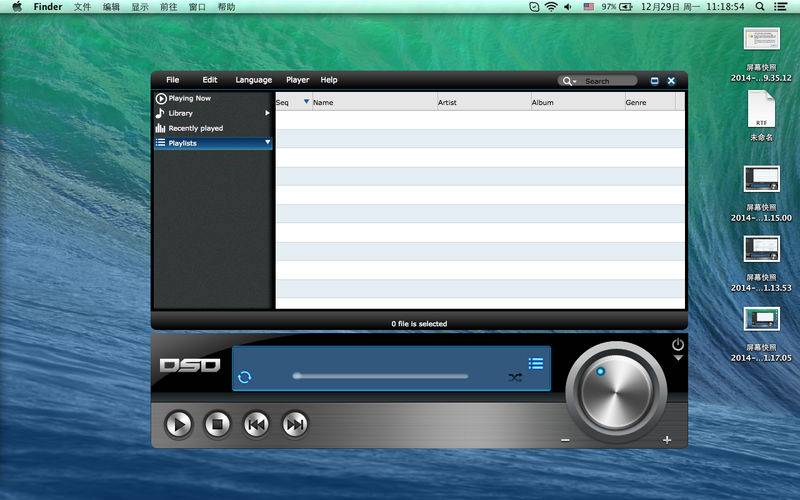This screenshot has height=500, width=800.
Task: Open the Notification Center icon
Action: click(780, 7)
